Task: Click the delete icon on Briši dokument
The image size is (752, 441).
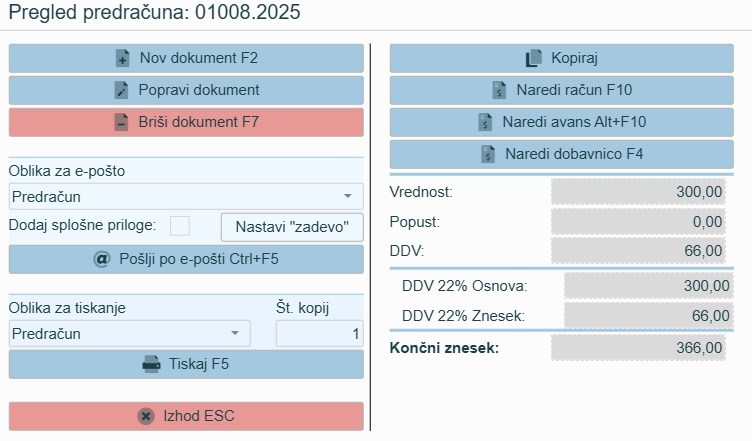Action: [121, 123]
